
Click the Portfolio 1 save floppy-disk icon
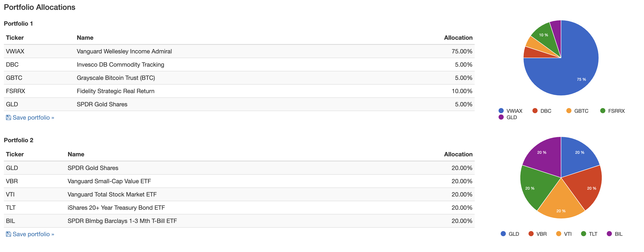tap(9, 118)
